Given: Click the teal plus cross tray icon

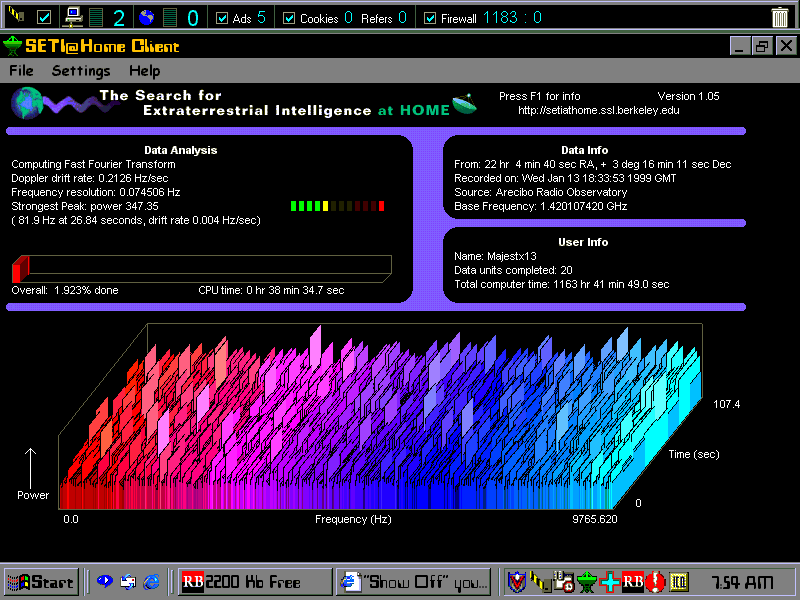Looking at the screenshot, I should click(x=610, y=581).
